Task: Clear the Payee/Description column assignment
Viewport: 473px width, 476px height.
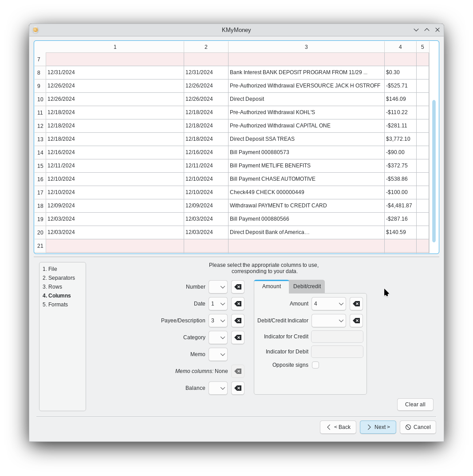Action: tap(237, 321)
